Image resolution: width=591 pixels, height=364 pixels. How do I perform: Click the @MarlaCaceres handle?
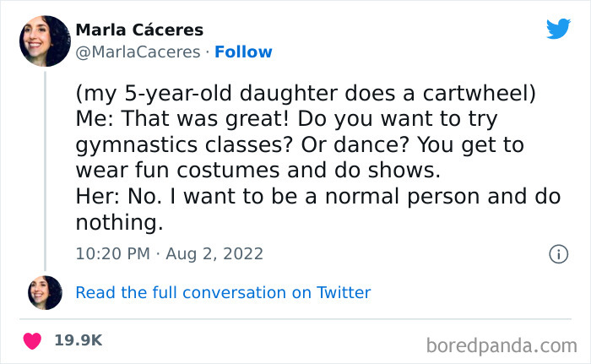coord(137,52)
